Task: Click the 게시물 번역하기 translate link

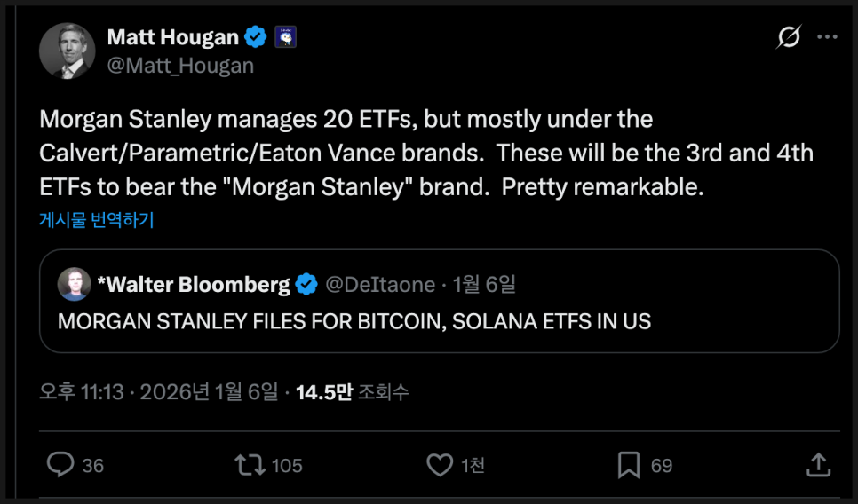Action: tap(97, 220)
